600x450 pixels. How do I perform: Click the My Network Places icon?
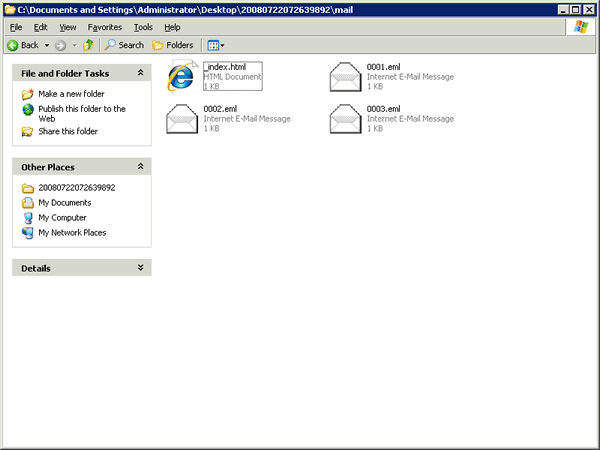click(x=28, y=233)
